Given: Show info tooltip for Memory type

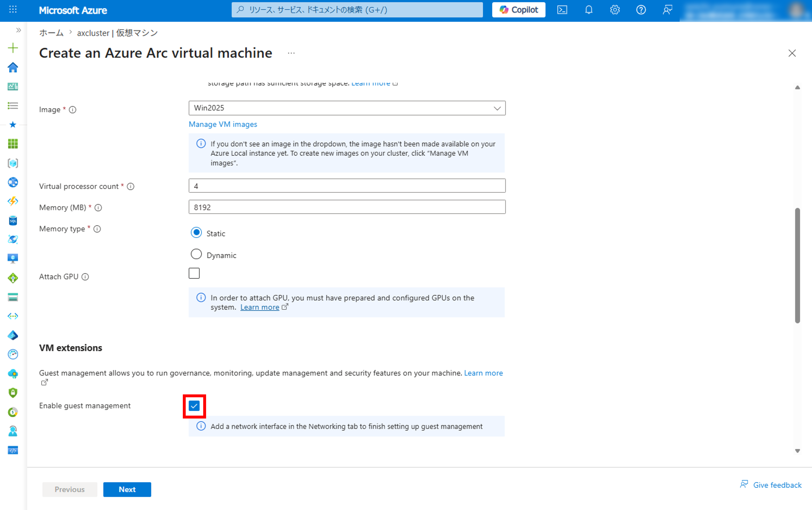Looking at the screenshot, I should pos(97,229).
